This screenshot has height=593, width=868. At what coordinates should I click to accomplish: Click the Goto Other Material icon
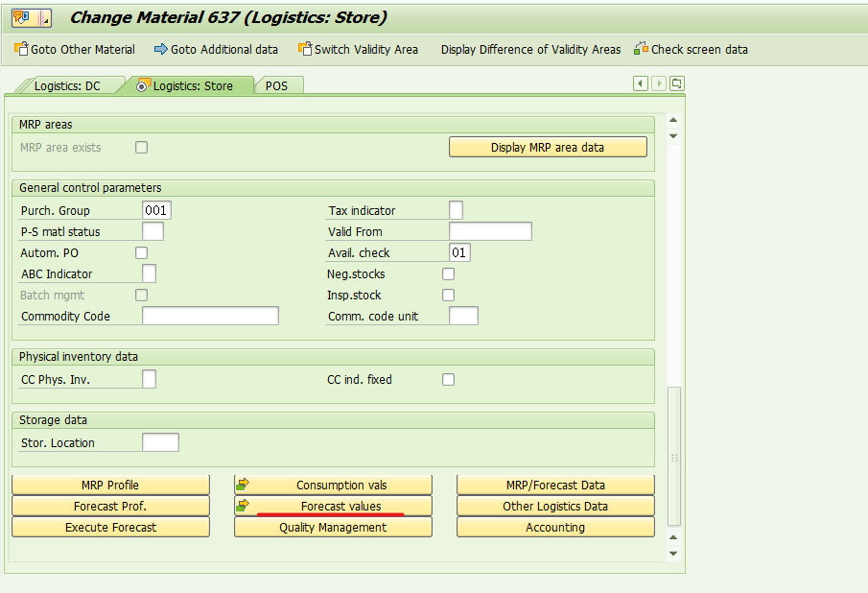pyautogui.click(x=22, y=49)
